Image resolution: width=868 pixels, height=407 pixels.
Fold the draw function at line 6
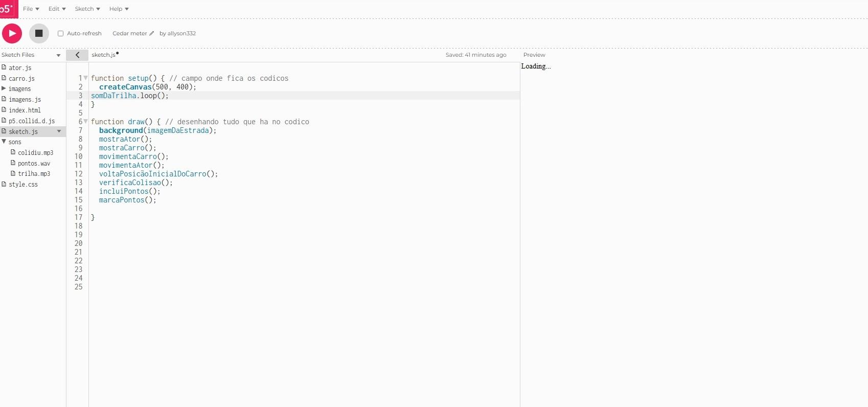[x=85, y=122]
